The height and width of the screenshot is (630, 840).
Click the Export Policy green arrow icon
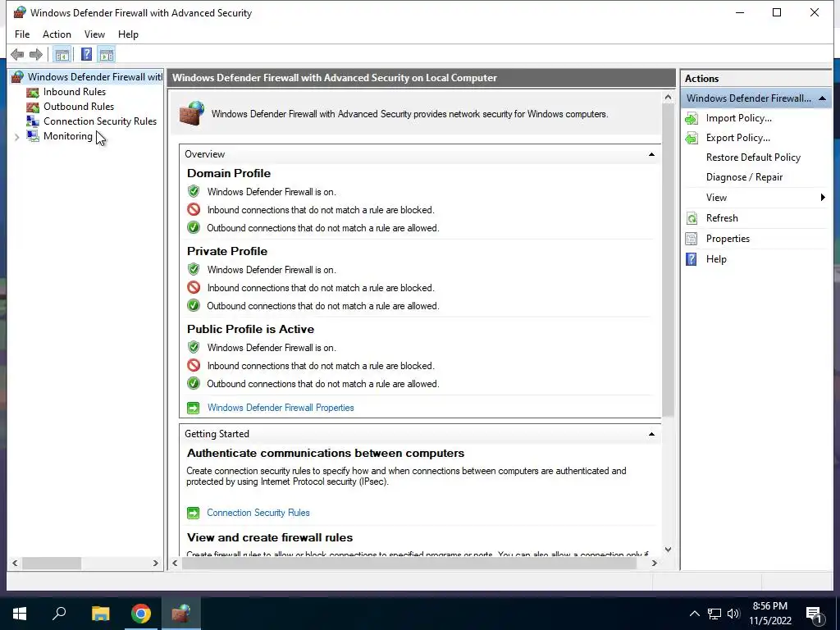pos(692,138)
